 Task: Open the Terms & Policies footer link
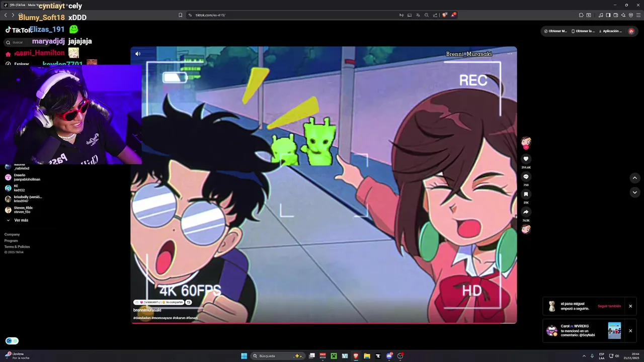pyautogui.click(x=17, y=247)
